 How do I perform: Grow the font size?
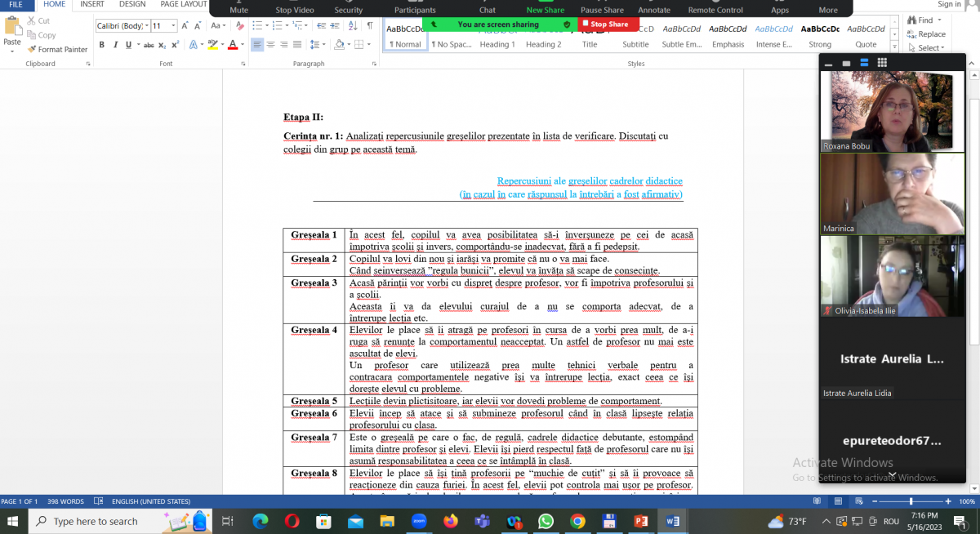[185, 26]
